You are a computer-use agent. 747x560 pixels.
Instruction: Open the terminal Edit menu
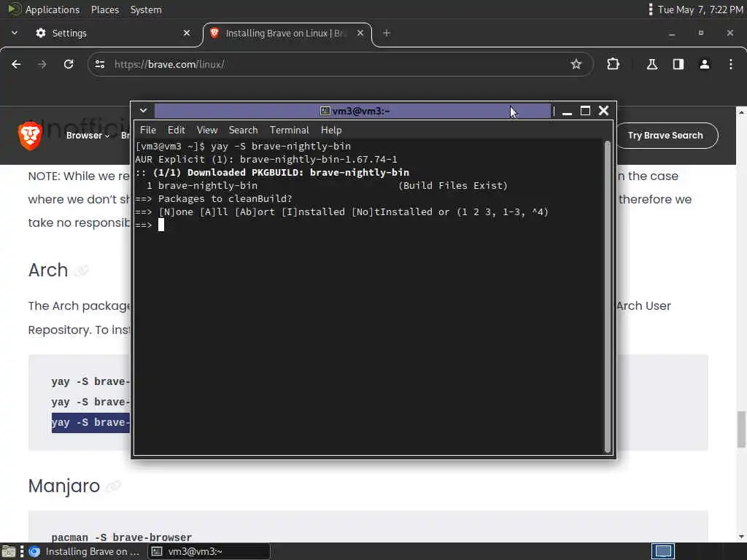point(176,130)
